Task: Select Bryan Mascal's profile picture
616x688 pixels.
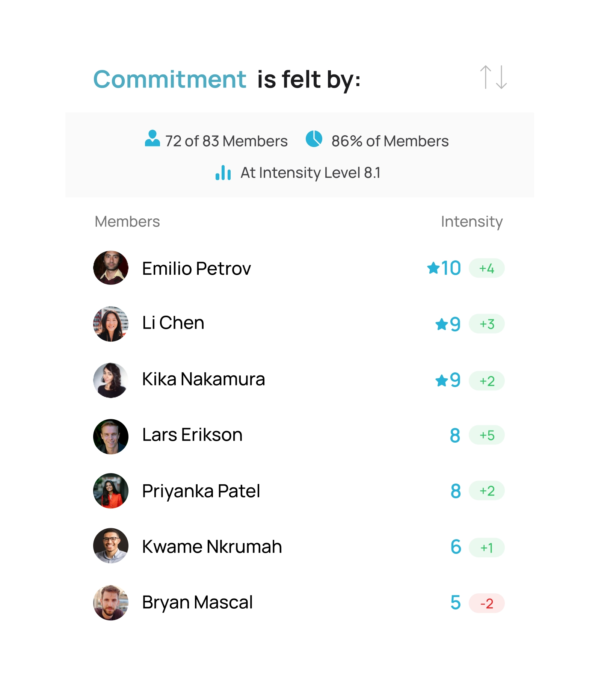Action: pyautogui.click(x=111, y=602)
